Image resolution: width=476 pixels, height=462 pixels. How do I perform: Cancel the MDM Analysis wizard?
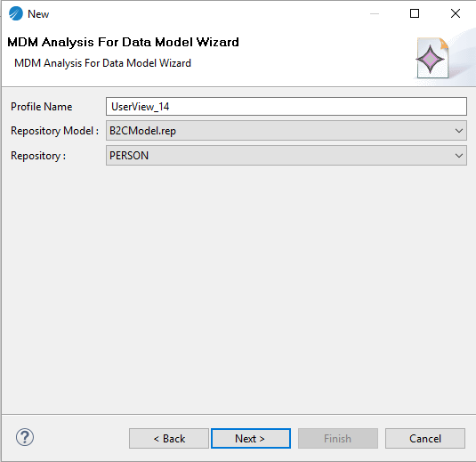point(425,438)
